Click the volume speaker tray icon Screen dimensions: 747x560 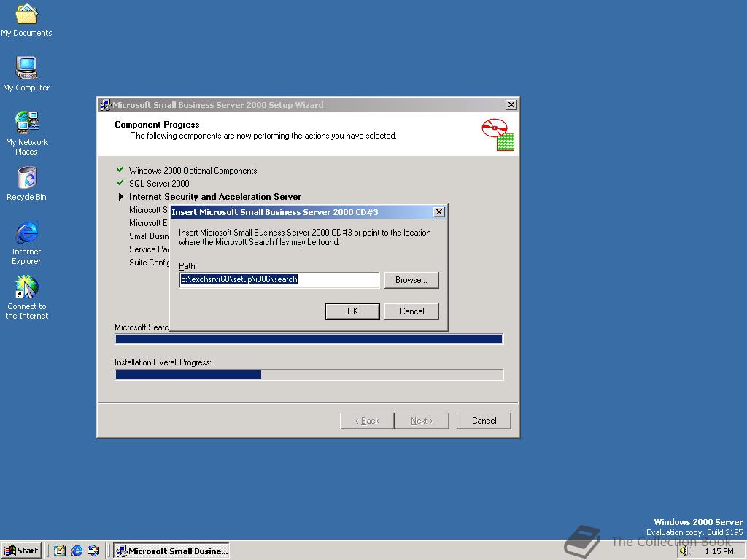click(685, 551)
